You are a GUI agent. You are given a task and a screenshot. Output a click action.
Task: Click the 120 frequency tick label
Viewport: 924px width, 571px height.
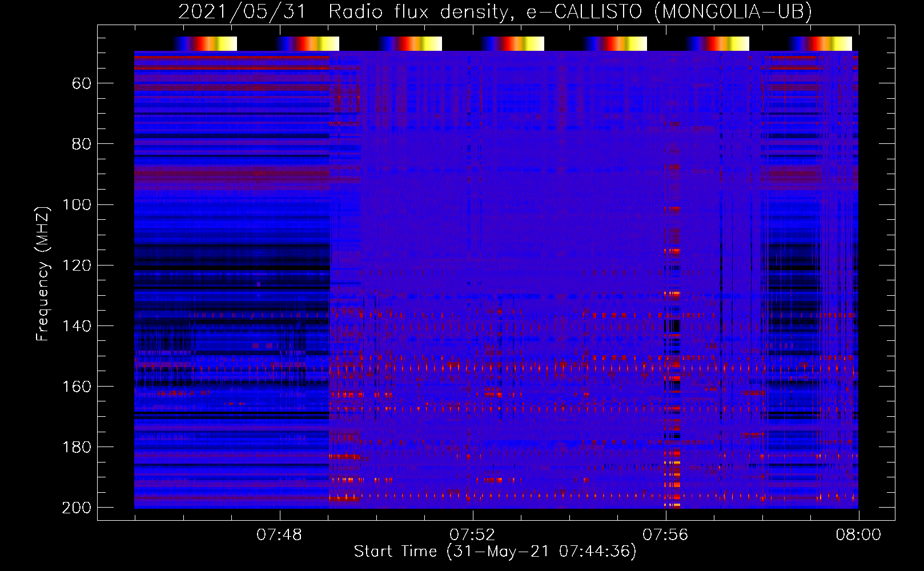(77, 265)
